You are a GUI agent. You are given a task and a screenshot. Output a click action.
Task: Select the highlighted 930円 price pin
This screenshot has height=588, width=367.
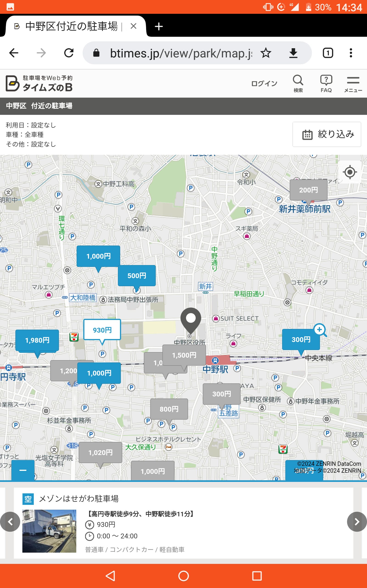pyautogui.click(x=102, y=330)
